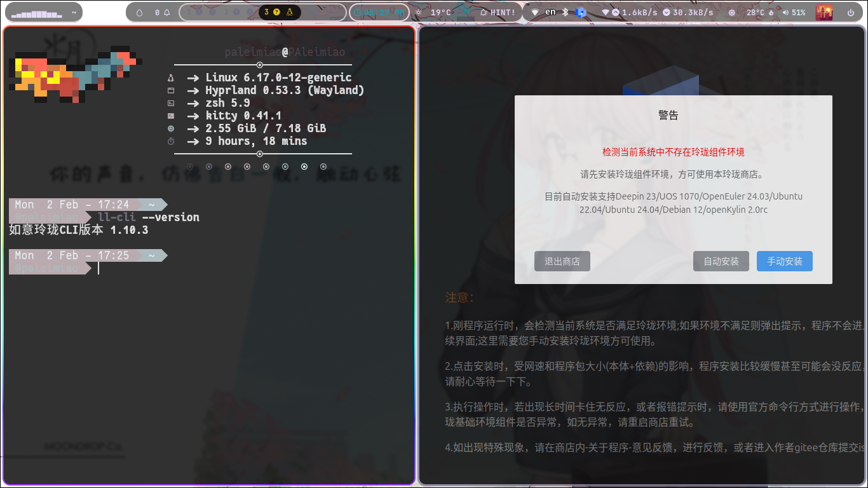Click the 05:27 PM clock module
The height and width of the screenshot is (488, 868).
(379, 12)
